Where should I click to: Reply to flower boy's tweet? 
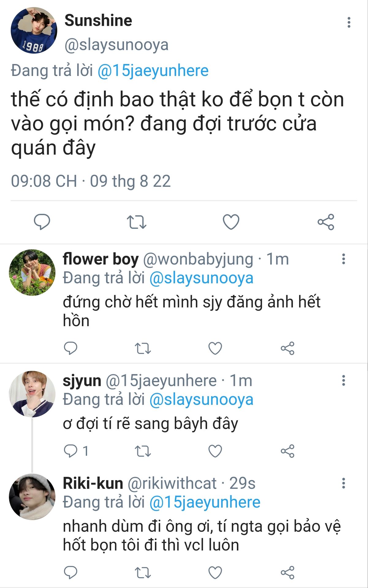(x=70, y=348)
